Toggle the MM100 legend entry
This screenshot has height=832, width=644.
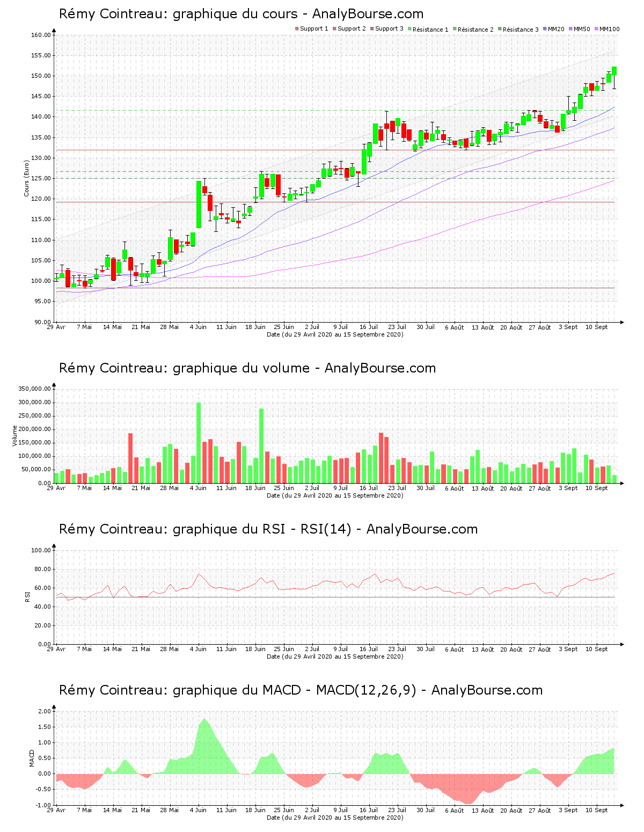tap(609, 29)
